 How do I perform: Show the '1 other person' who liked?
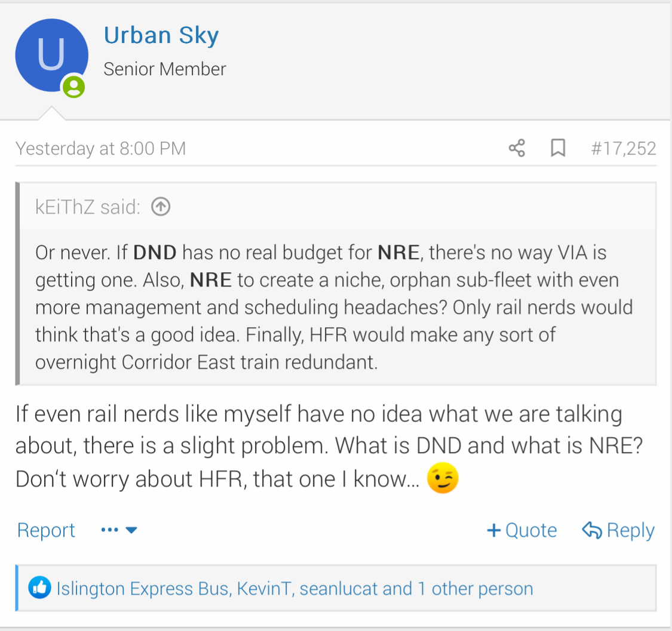point(474,589)
